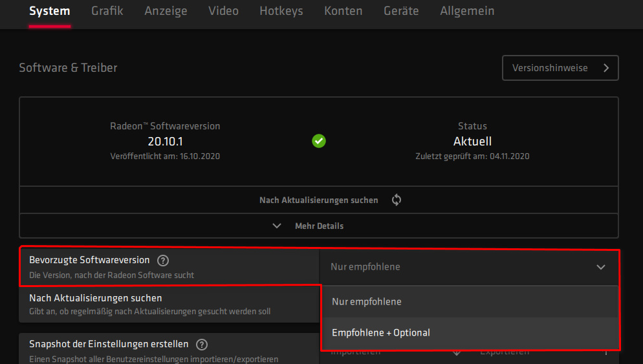Screen dimensions: 643x364
Task: Click Zuletzt geprüft am: 04.11.2020 text
Action: pos(472,156)
